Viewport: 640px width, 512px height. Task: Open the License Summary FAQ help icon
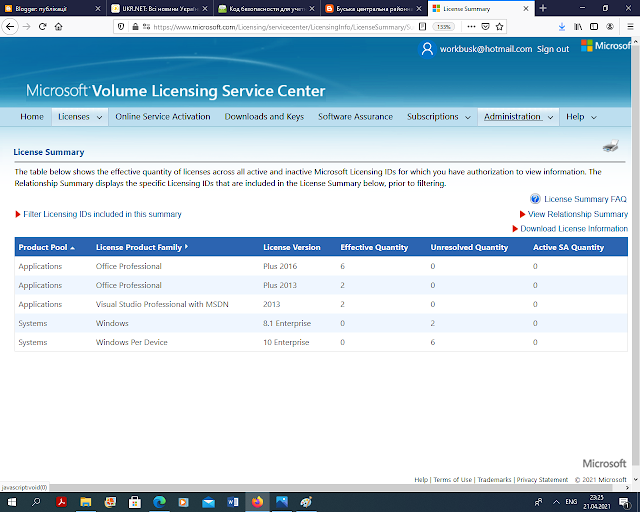point(535,199)
